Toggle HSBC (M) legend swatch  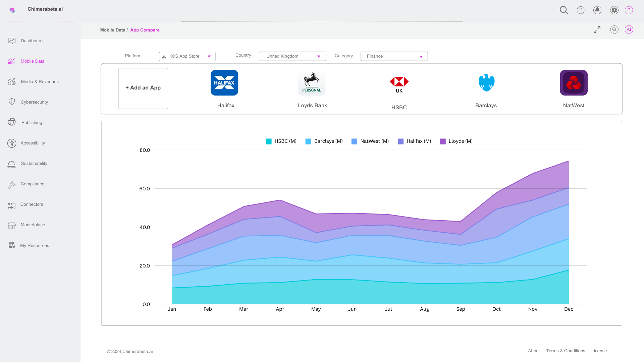[x=269, y=141]
